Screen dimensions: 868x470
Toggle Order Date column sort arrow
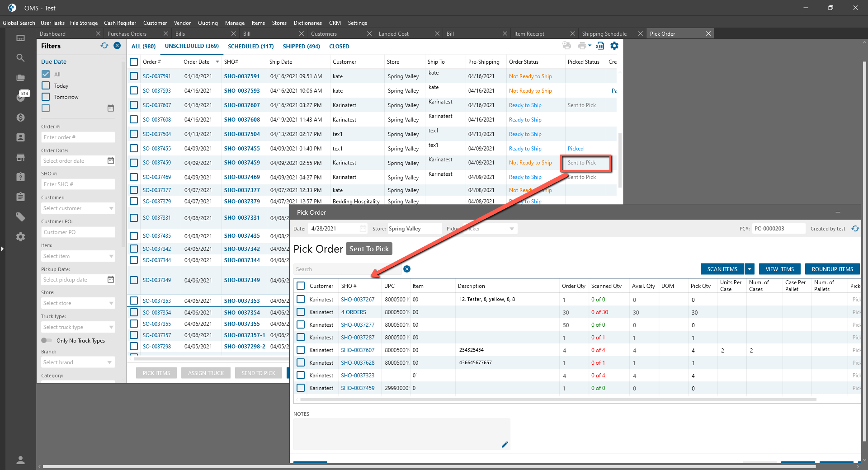pyautogui.click(x=217, y=62)
